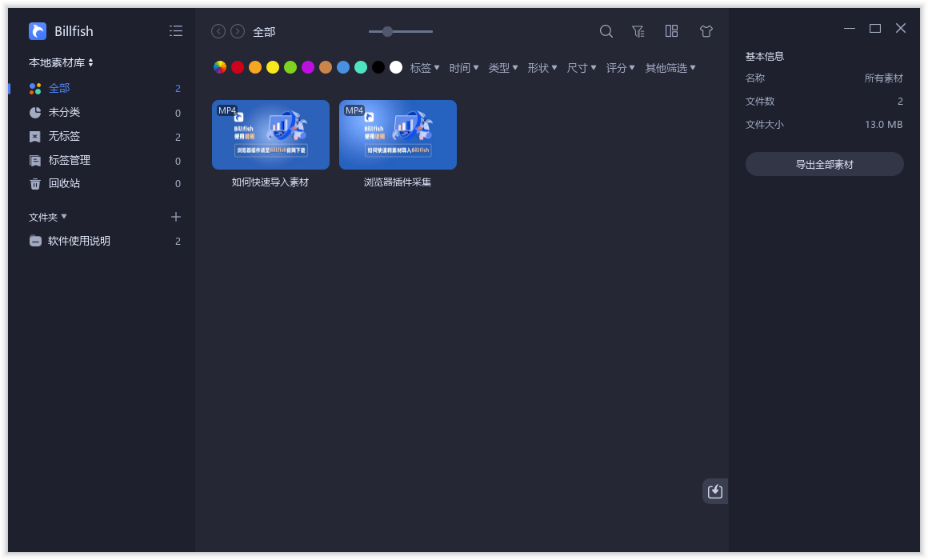Open the list menu icon beside Billfish logo
This screenshot has height=560, width=928.
coord(176,30)
